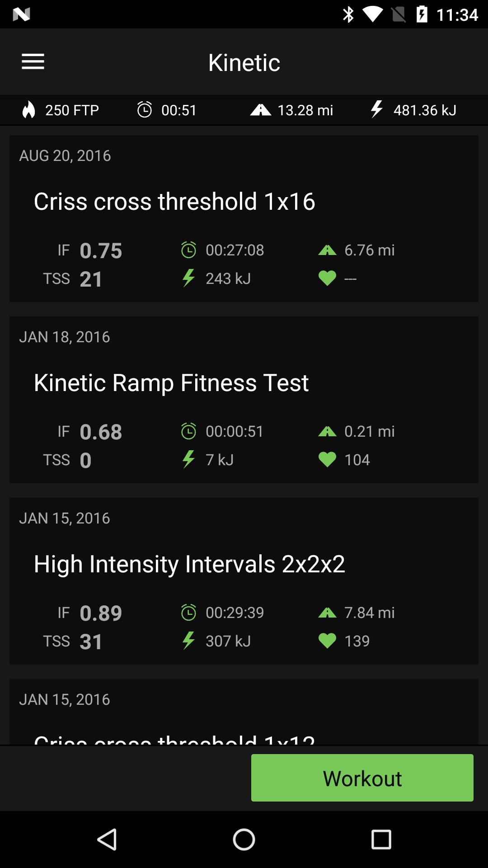Start a new session with Workout button
Screen dimensions: 488x868
click(x=362, y=778)
